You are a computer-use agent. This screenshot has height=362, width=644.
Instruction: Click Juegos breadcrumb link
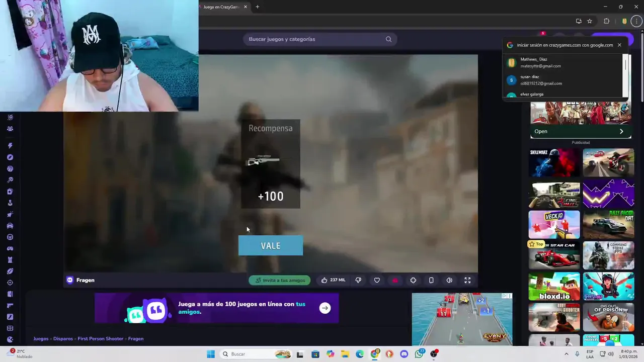(41, 339)
